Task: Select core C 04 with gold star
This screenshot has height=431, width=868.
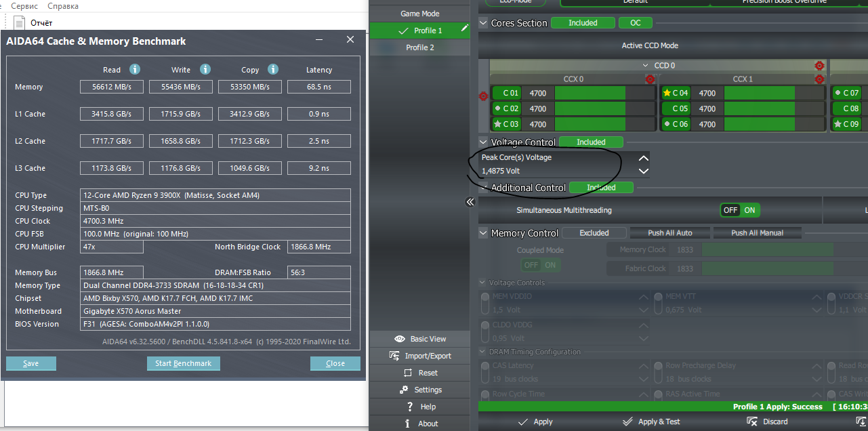Action: (676, 93)
